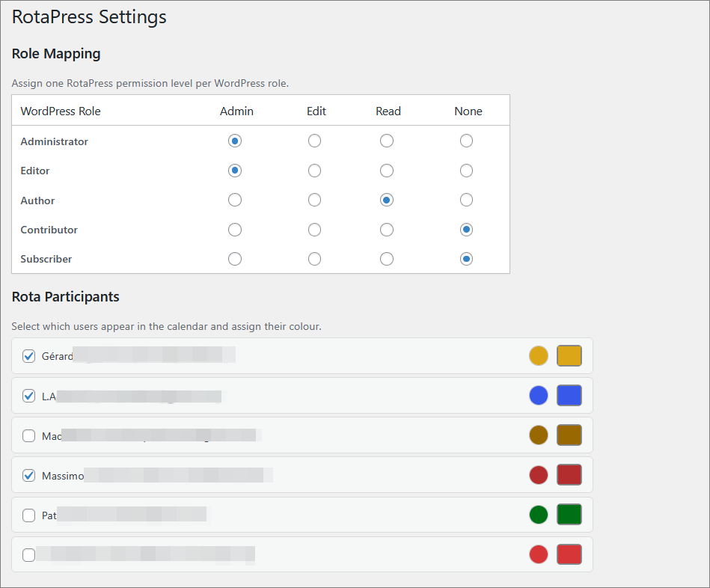Uncheck the Gérard participant checkbox
The image size is (710, 588).
tap(28, 356)
